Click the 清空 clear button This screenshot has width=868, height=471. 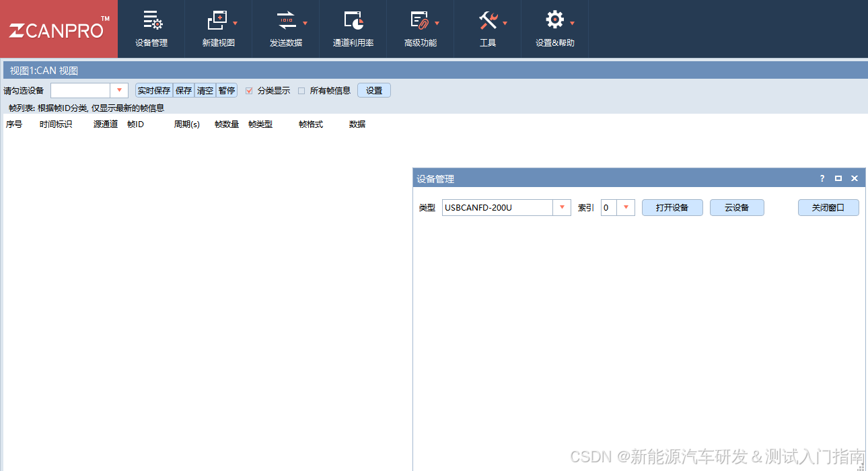click(205, 90)
